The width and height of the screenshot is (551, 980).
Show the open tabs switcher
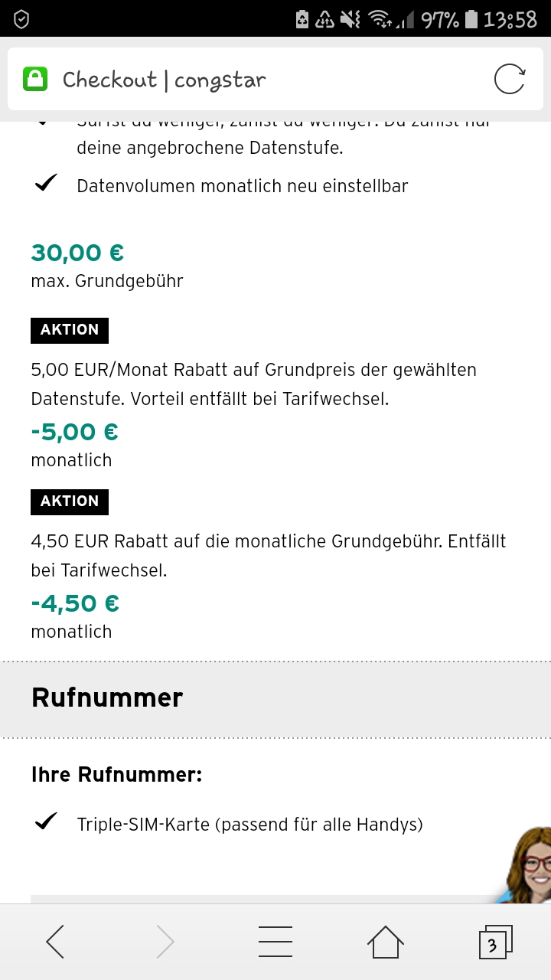click(x=494, y=942)
